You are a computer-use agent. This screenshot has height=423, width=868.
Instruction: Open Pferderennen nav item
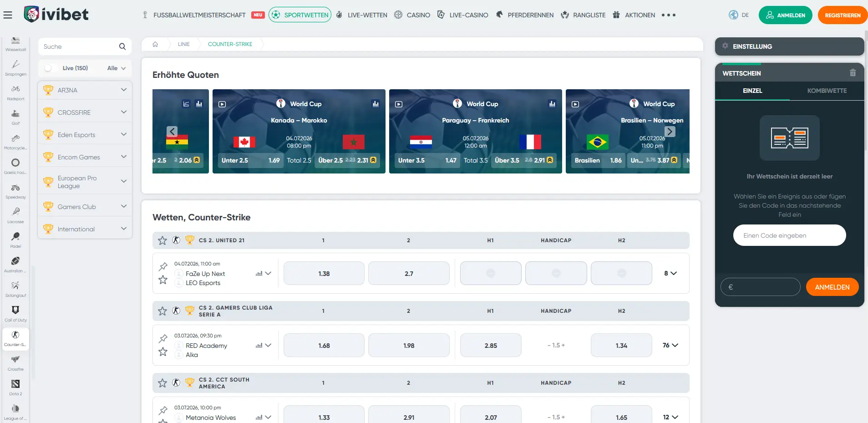(x=524, y=15)
